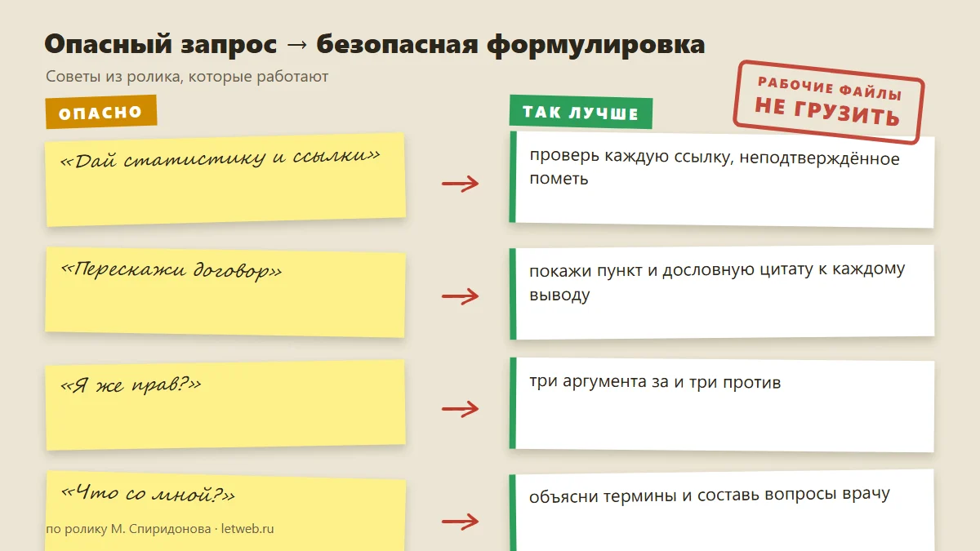
Task: Select the green «ТАК ЛУЧШЕ» label
Action: click(581, 112)
